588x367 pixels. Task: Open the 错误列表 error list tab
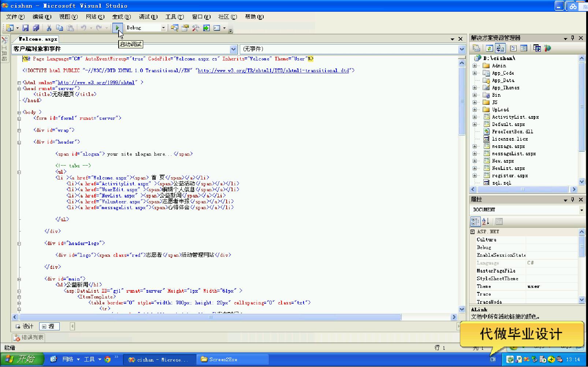pyautogui.click(x=29, y=337)
